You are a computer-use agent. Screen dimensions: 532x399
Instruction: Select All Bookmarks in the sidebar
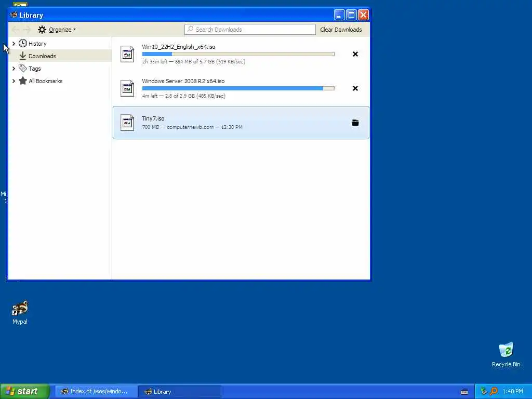tap(46, 81)
